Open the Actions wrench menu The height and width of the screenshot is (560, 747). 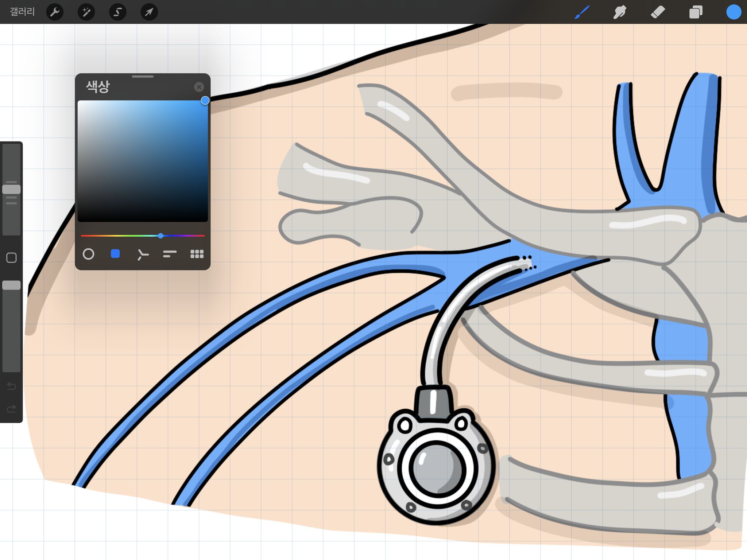click(55, 12)
